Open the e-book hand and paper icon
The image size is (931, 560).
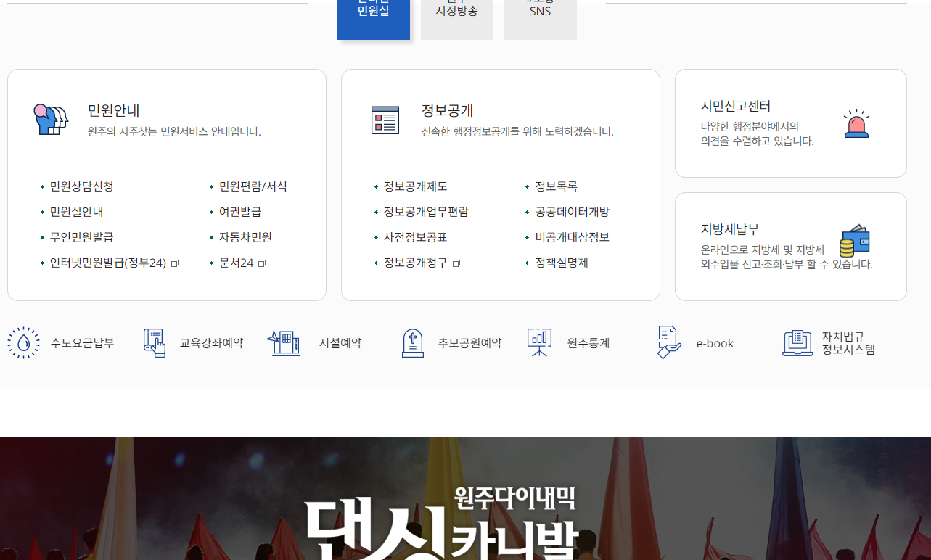pos(668,342)
